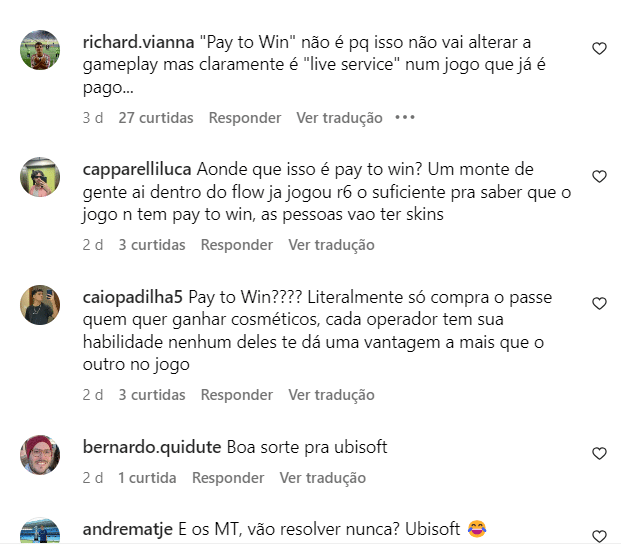View 1 curtida on bernardo.quidute's comment
The height and width of the screenshot is (548, 621).
[147, 478]
